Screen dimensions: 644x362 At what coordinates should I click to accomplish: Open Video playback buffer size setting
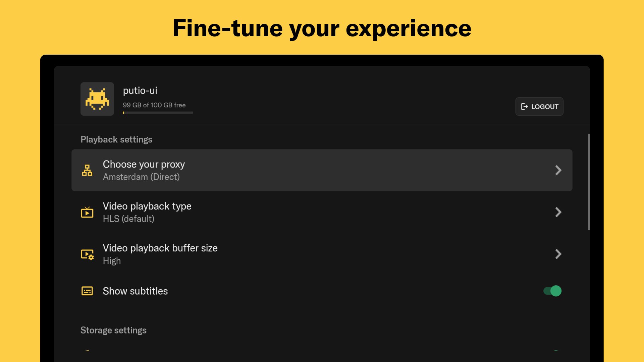[322, 254]
